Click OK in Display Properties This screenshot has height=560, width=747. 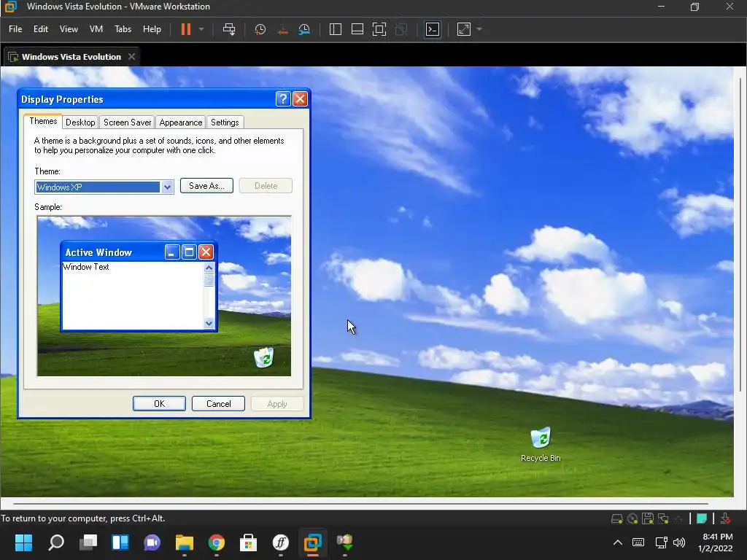[x=159, y=404]
